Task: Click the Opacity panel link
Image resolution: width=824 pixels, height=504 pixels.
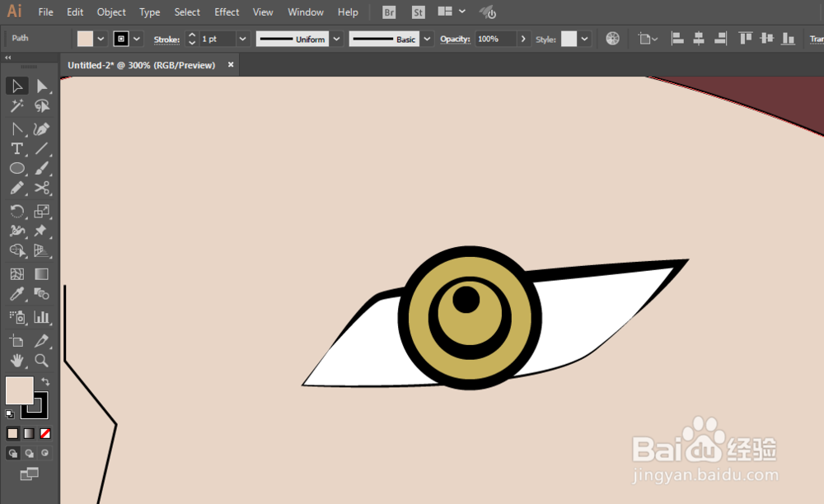Action: [x=455, y=40]
